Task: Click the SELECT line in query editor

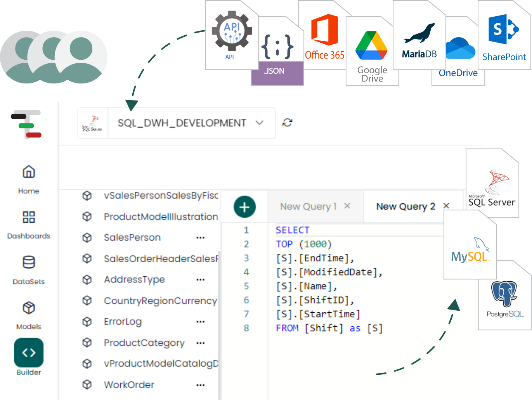Action: tap(293, 230)
